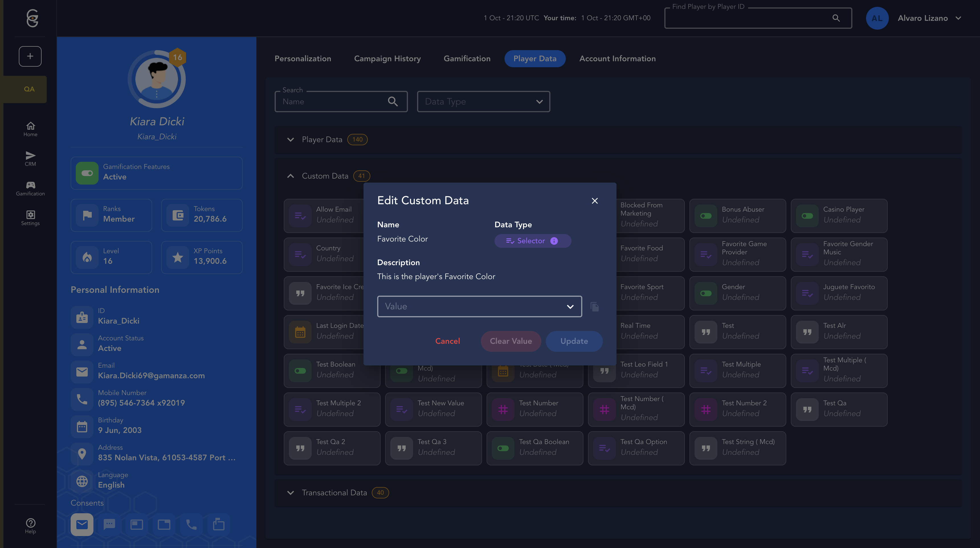Open the Gamification sidebar icon
This screenshot has width=980, height=548.
tap(30, 188)
